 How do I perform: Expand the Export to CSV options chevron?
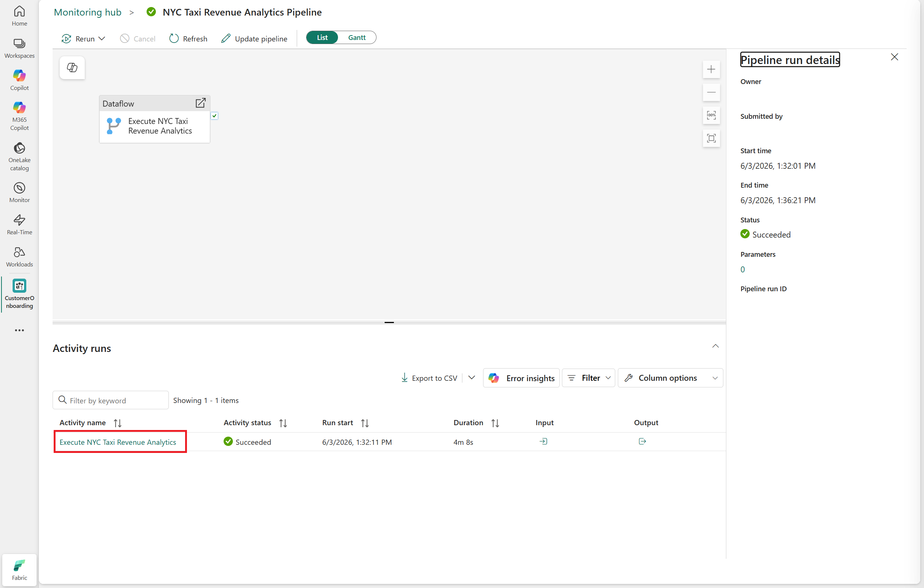pyautogui.click(x=472, y=378)
